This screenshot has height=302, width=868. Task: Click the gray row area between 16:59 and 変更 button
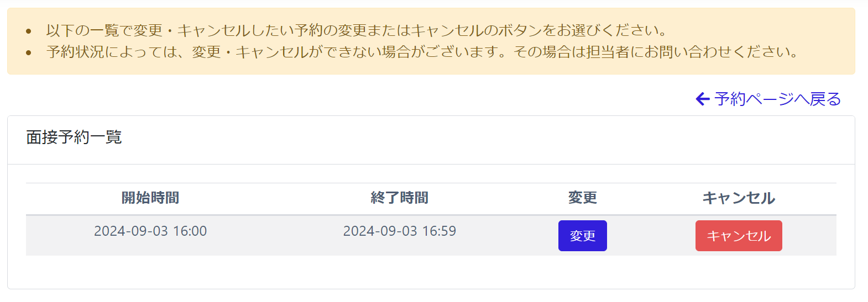coord(507,236)
